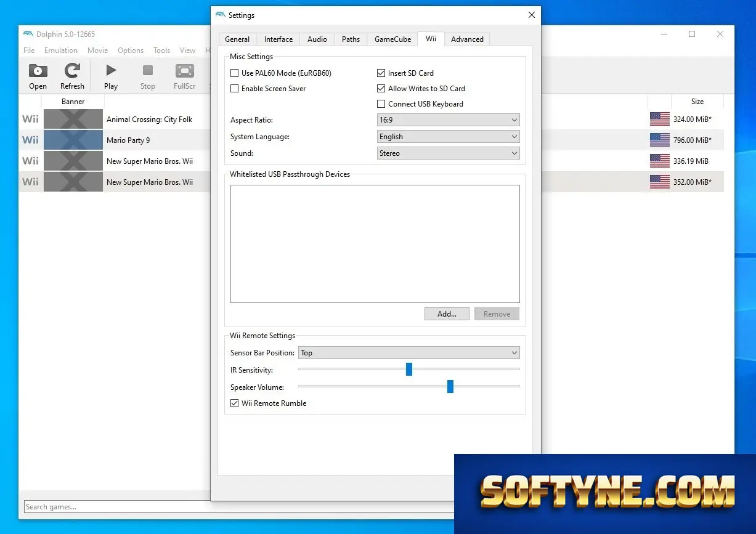756x534 pixels.
Task: Click the Search games input field
Action: point(117,507)
